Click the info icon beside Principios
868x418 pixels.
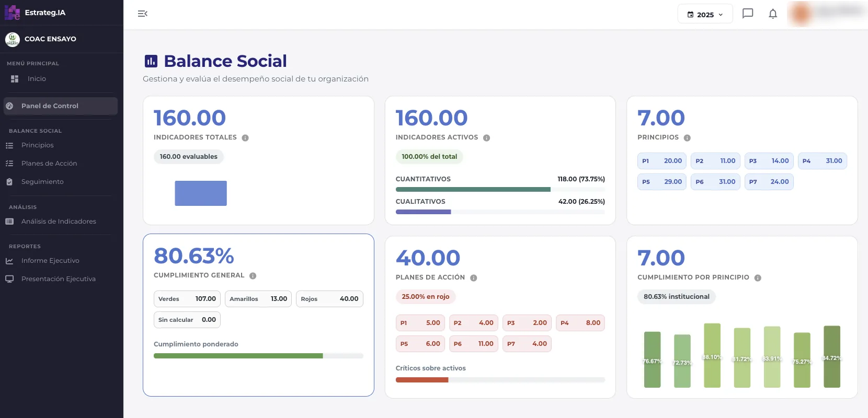(687, 138)
